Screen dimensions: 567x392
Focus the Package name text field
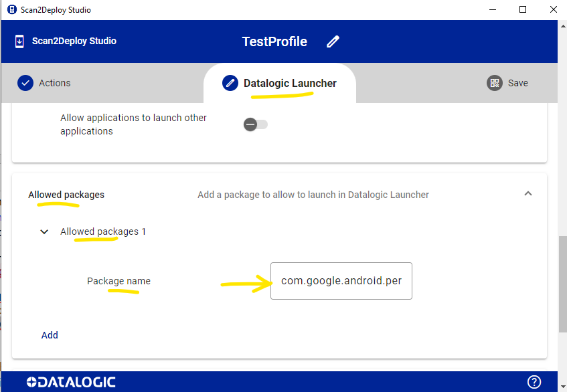(341, 281)
